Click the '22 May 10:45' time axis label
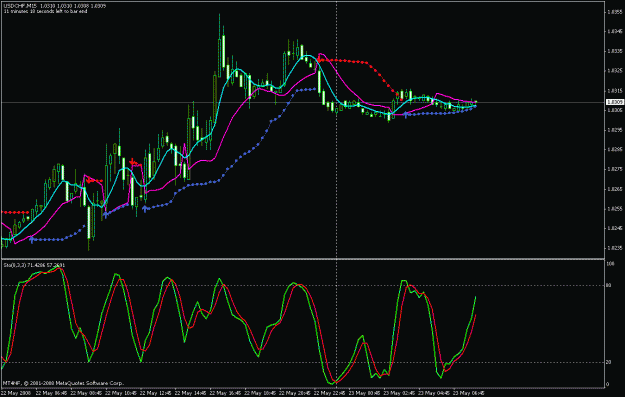The width and height of the screenshot is (625, 397). point(120,393)
